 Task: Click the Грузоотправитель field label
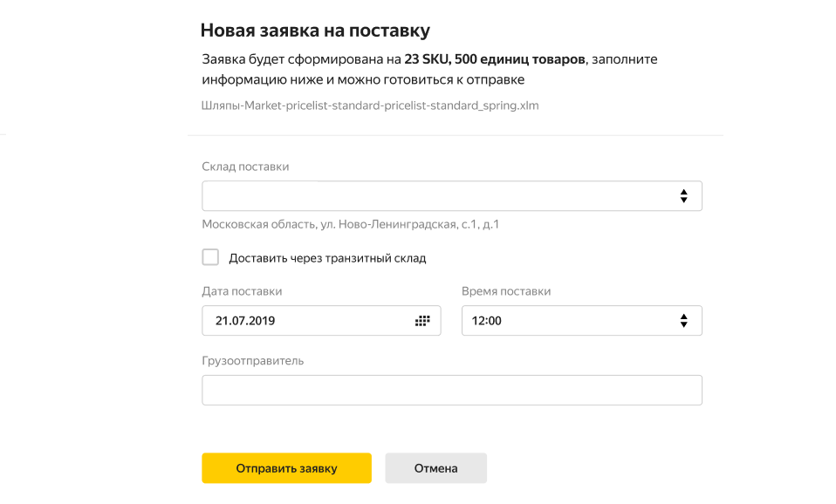click(x=253, y=361)
